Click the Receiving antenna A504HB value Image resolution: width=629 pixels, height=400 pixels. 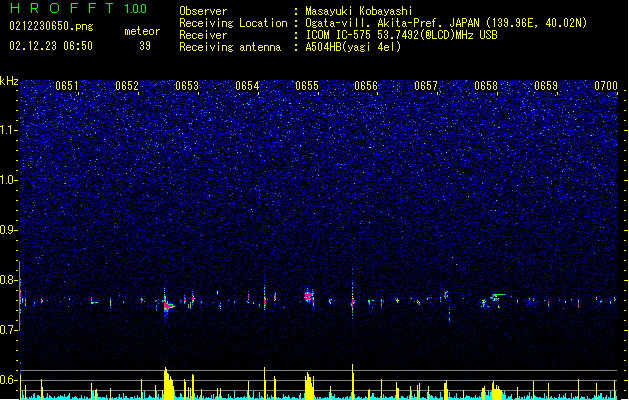click(353, 47)
